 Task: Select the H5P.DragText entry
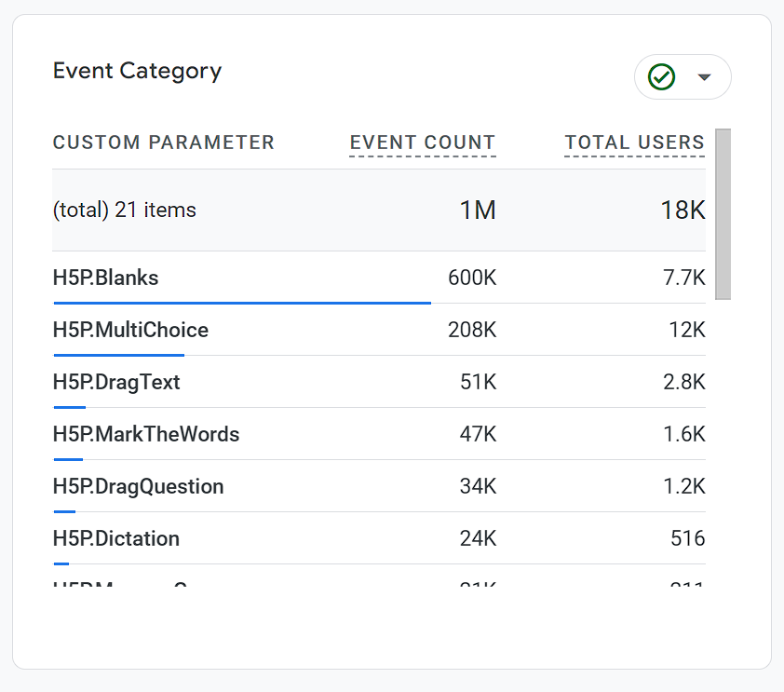point(116,382)
